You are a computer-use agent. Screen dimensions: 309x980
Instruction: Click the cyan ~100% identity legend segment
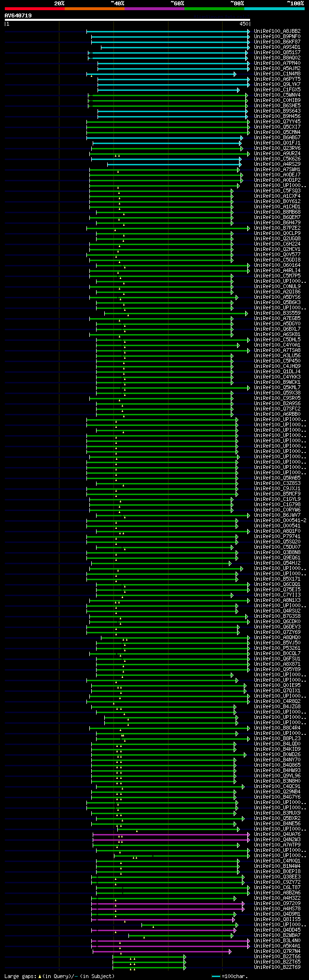(274, 8)
